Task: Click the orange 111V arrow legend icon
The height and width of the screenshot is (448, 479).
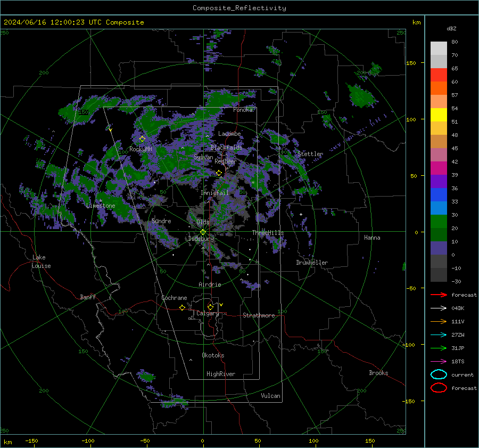Action: coord(439,321)
